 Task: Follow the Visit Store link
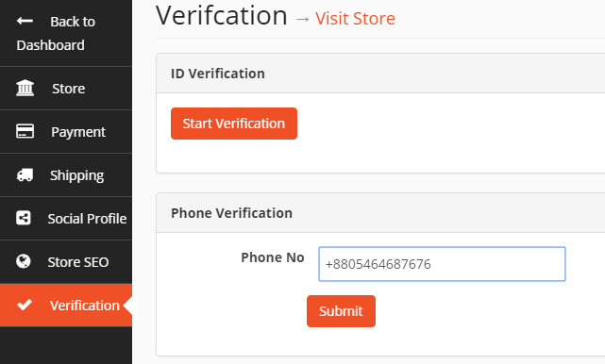pyautogui.click(x=355, y=18)
